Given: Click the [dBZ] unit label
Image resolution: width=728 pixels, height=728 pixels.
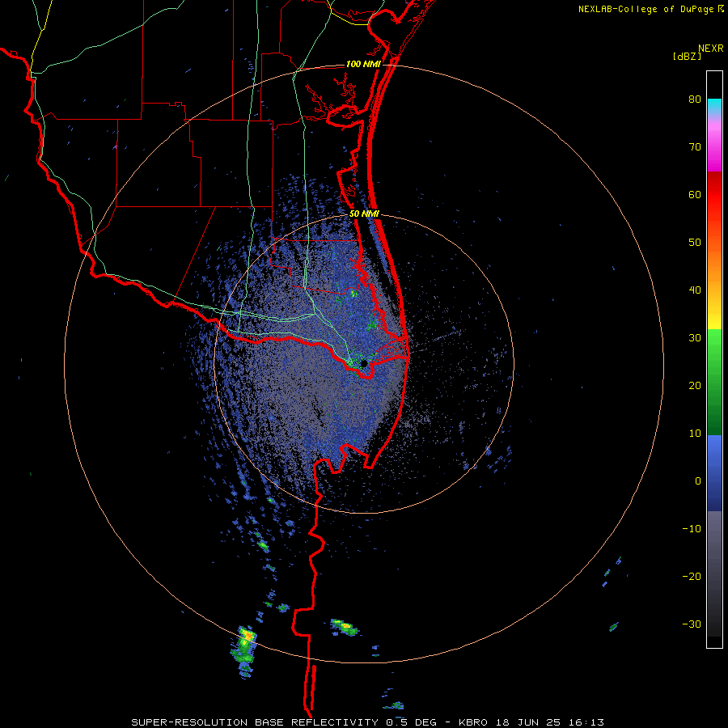Looking at the screenshot, I should [687, 57].
